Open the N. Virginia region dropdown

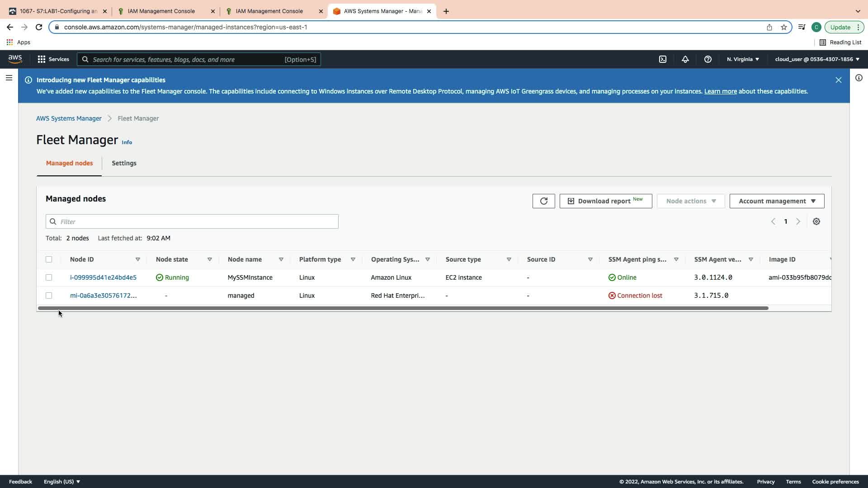(x=742, y=59)
